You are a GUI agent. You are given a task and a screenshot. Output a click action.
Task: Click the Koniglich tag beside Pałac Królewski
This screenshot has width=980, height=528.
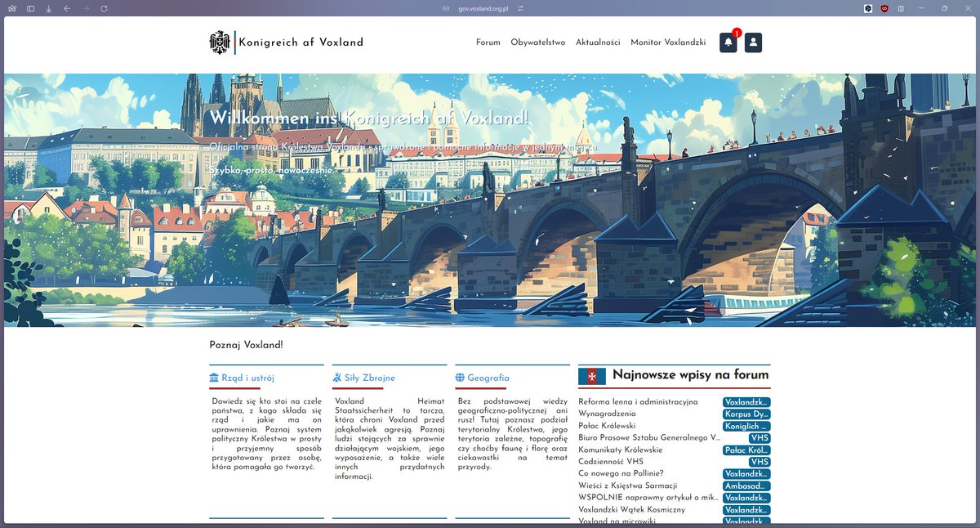pyautogui.click(x=746, y=426)
